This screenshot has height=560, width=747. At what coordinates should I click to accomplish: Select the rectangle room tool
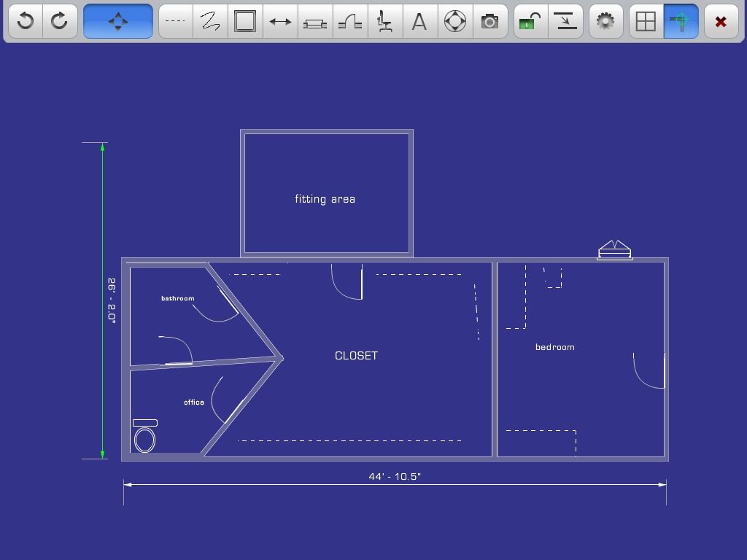point(244,21)
